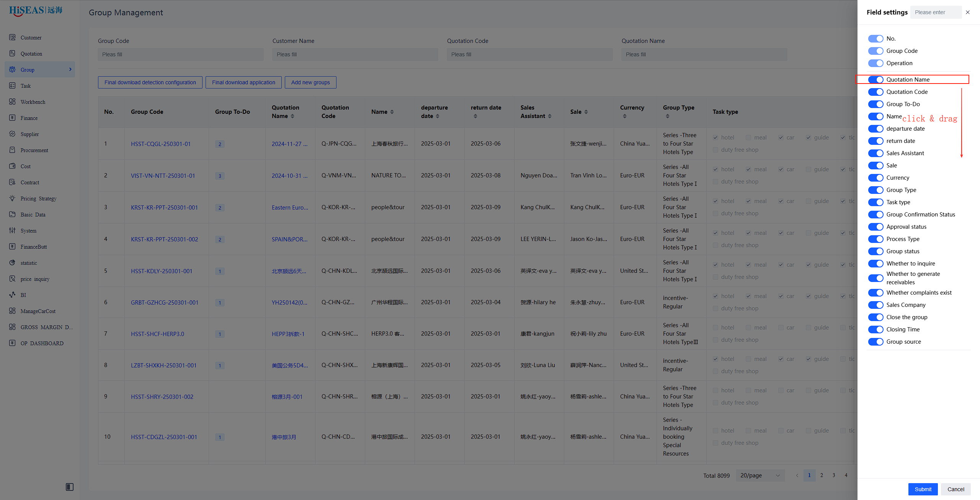Focus the Field settings search box
This screenshot has width=980, height=500.
point(936,12)
